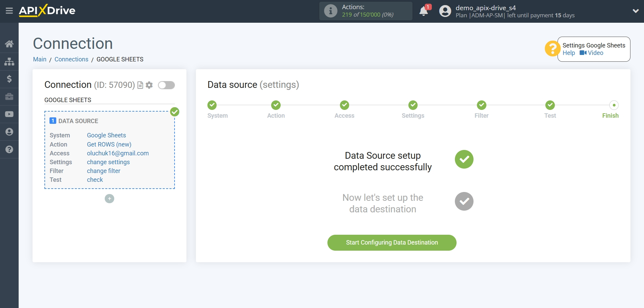The width and height of the screenshot is (644, 308).
Task: Open the connection settings gear icon
Action: [x=148, y=85]
